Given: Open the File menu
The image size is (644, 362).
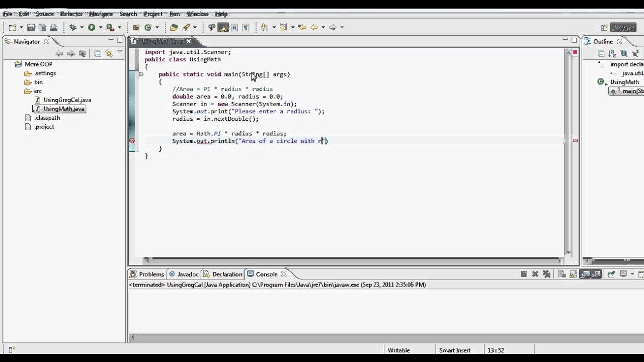Looking at the screenshot, I should (8, 14).
